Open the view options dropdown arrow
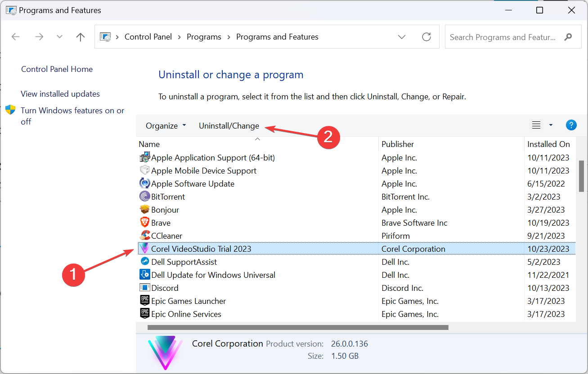Image resolution: width=588 pixels, height=374 pixels. pyautogui.click(x=551, y=125)
